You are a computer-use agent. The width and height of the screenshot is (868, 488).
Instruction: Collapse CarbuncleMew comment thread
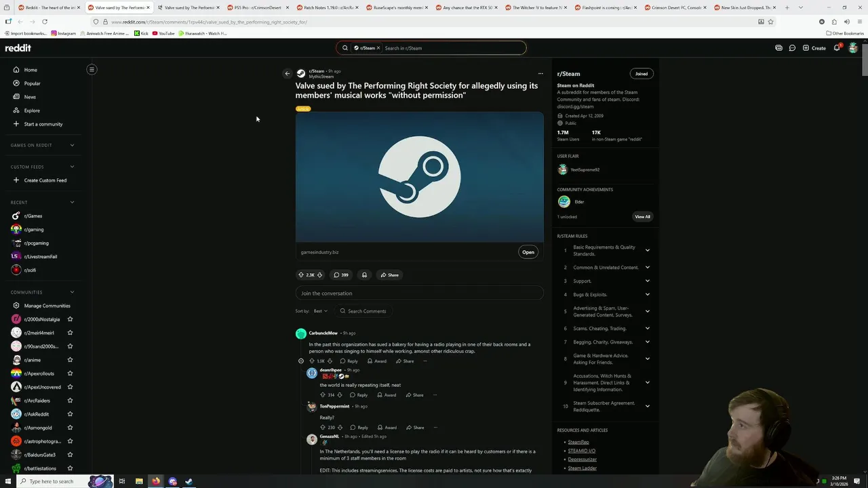click(x=301, y=361)
